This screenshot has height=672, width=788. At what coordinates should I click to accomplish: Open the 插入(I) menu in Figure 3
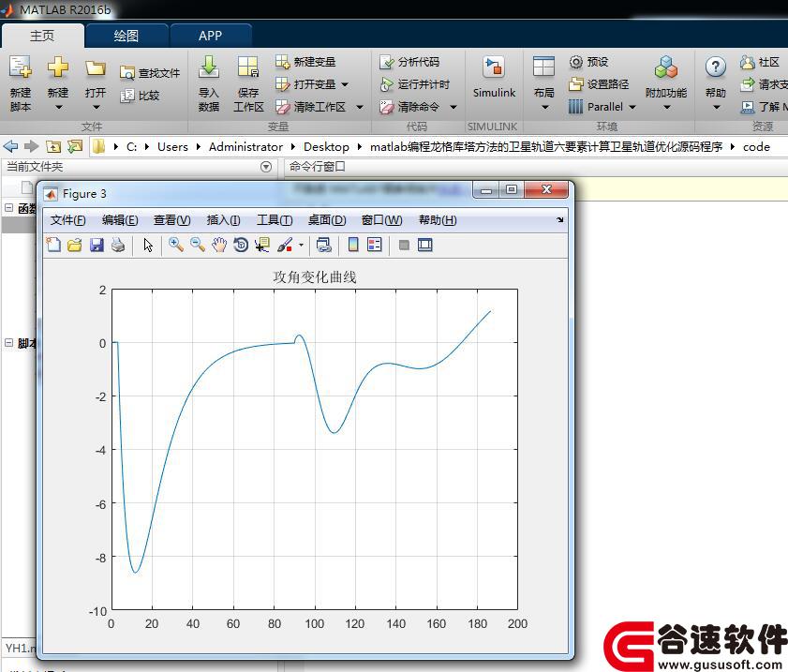(x=224, y=219)
